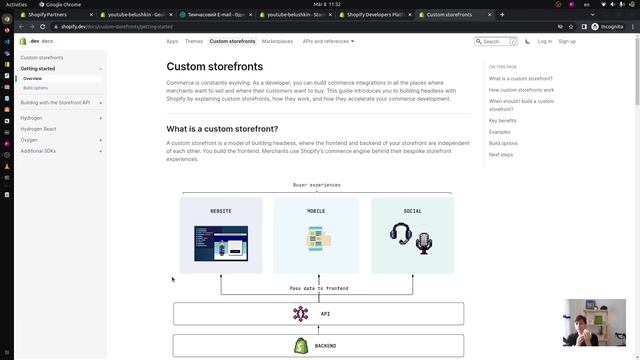The height and width of the screenshot is (360, 640).
Task: Click the docs Search input field
Action: 496,41
